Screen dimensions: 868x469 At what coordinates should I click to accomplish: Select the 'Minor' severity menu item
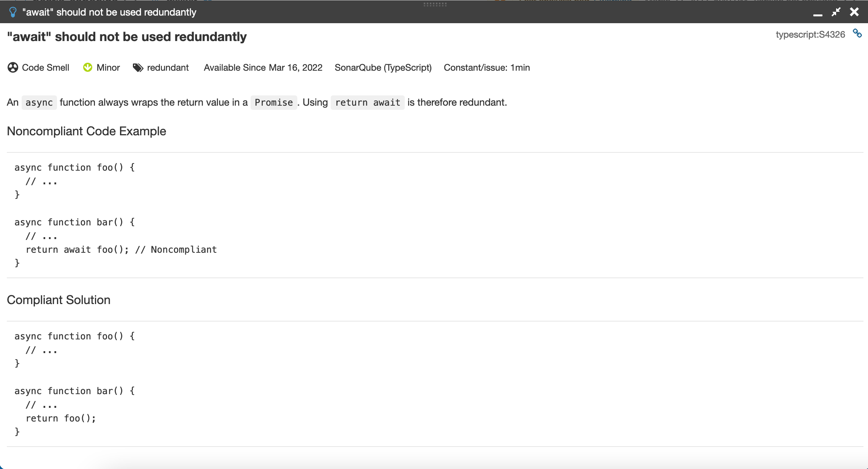[101, 68]
